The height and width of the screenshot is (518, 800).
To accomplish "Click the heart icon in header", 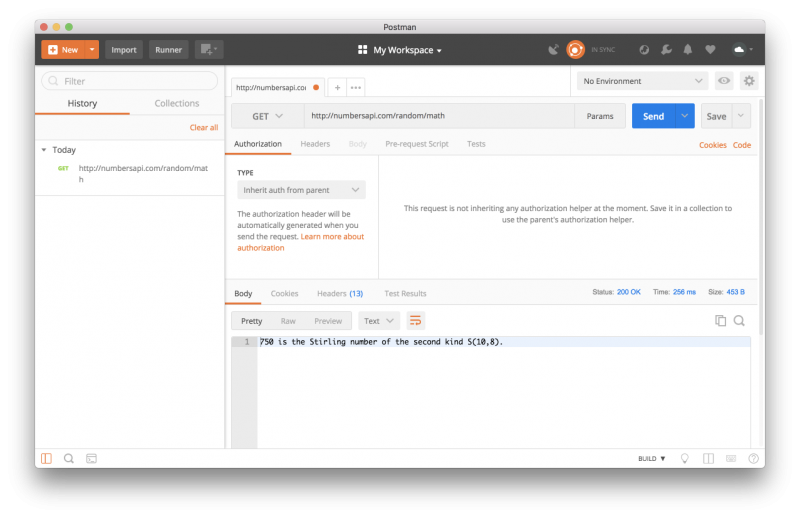I will (x=710, y=49).
